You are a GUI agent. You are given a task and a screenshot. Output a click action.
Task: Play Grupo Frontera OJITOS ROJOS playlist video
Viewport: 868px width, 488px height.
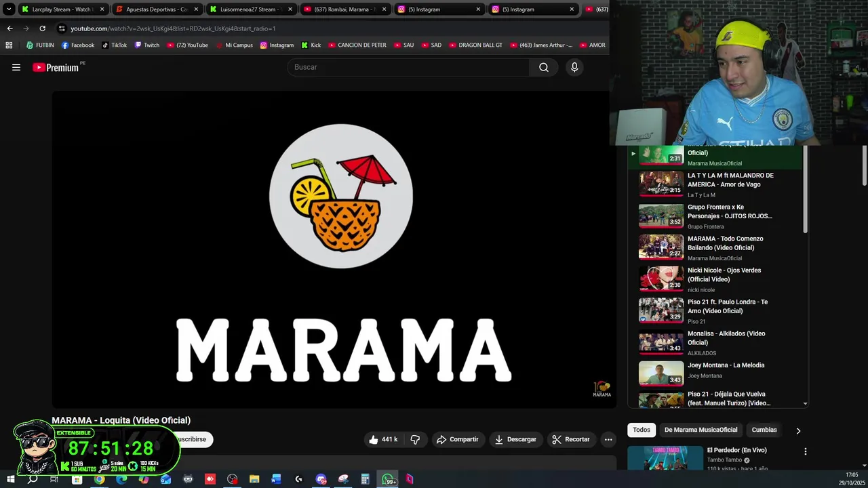pos(715,216)
